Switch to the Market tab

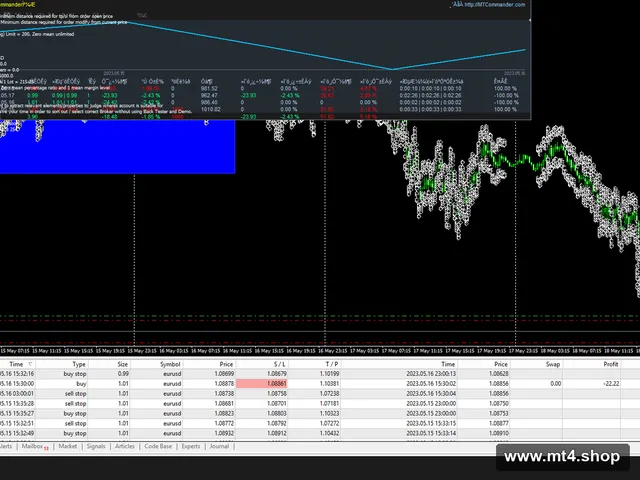[68, 446]
